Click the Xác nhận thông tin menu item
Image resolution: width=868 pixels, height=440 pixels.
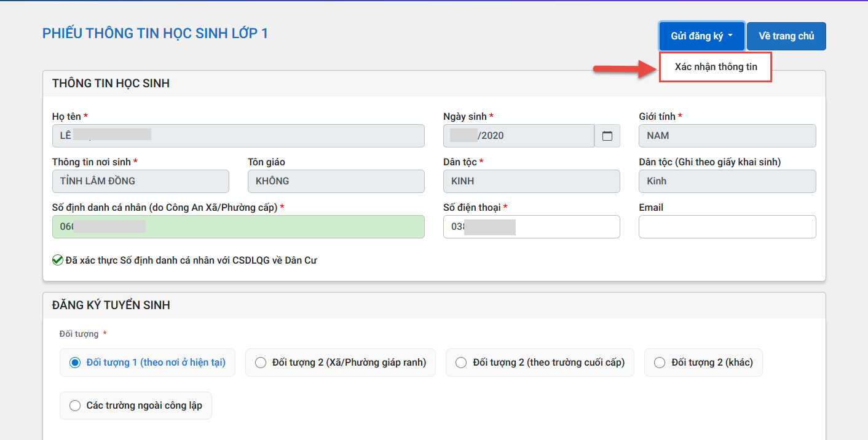coord(716,67)
